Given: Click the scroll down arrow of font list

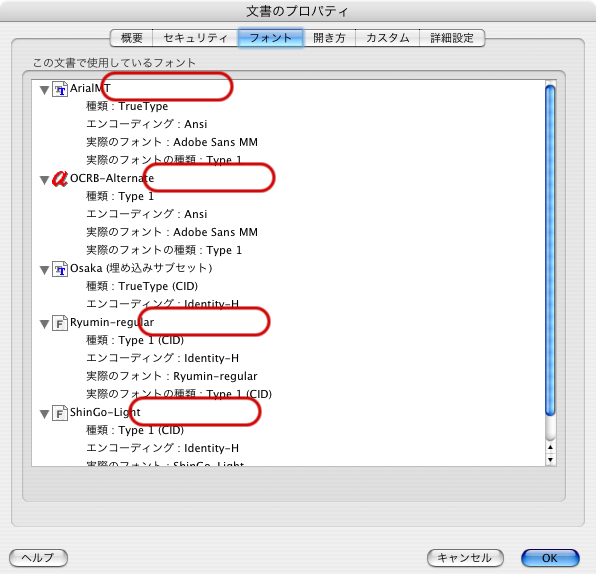Looking at the screenshot, I should click(550, 460).
